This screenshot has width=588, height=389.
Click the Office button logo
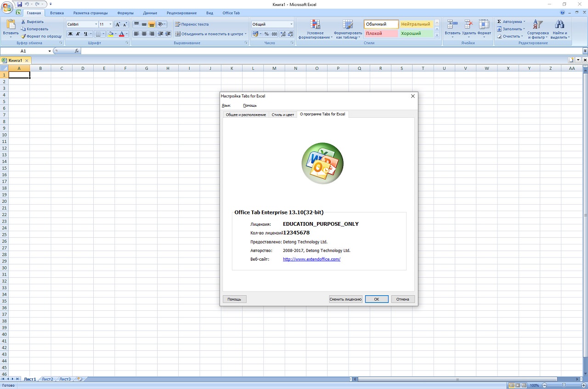(7, 8)
